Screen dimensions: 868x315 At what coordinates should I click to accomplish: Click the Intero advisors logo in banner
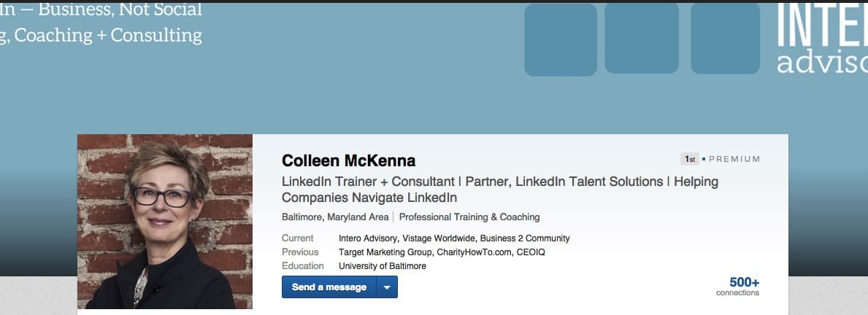coord(823,40)
